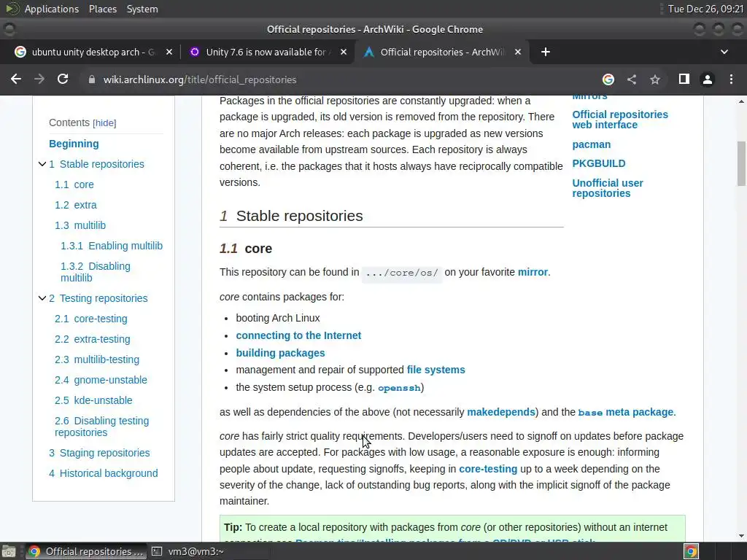
Task: Close the Official repositories tab
Action: [518, 52]
